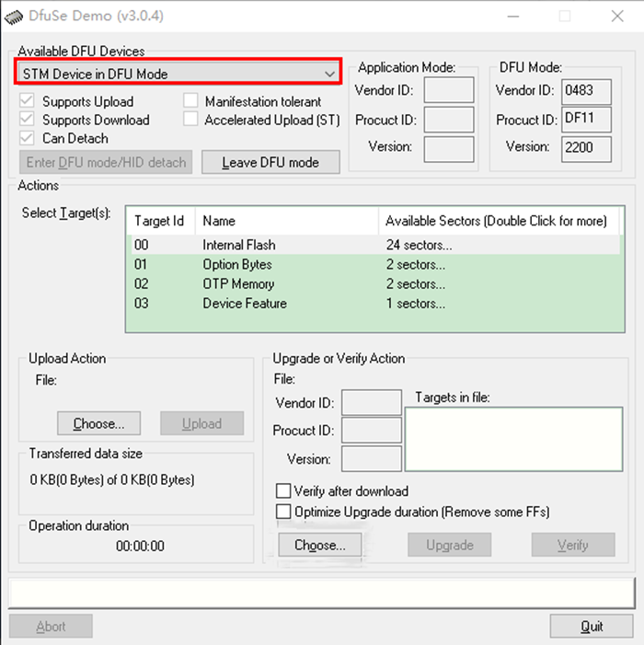The height and width of the screenshot is (645, 644).
Task: Click the Upgrade button
Action: (x=450, y=545)
